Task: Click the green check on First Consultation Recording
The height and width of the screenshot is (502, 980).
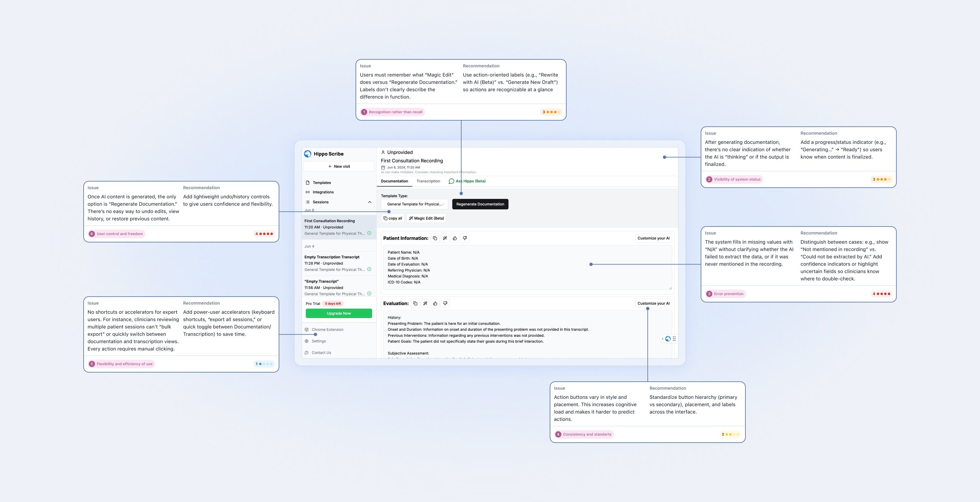Action: pyautogui.click(x=369, y=233)
